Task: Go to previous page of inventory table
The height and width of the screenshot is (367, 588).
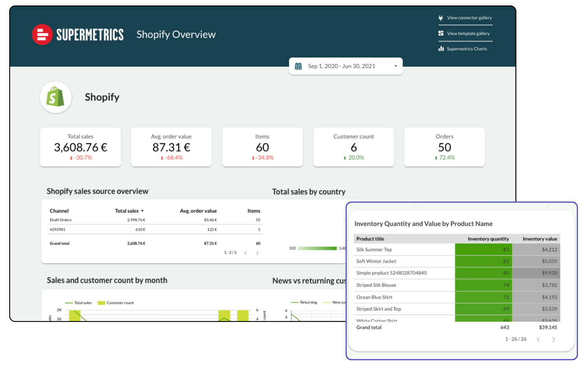Action: pos(538,339)
